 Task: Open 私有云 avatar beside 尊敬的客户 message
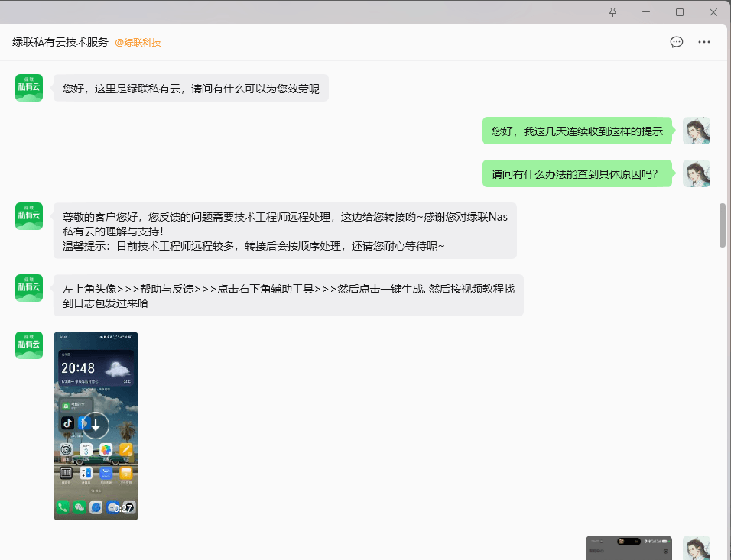[29, 216]
